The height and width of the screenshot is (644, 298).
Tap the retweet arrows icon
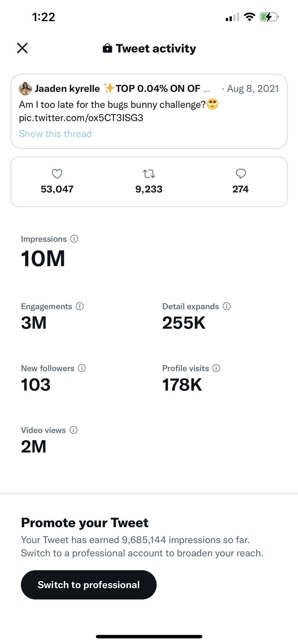(x=149, y=174)
